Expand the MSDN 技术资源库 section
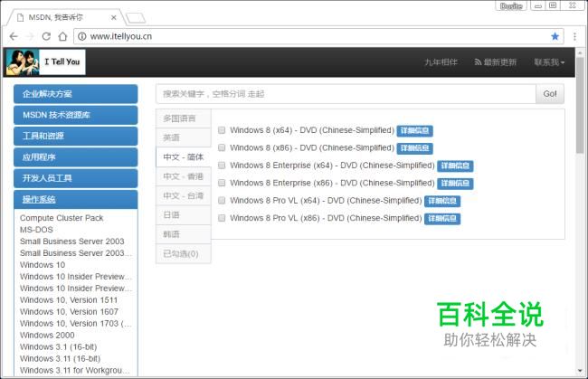 click(x=76, y=115)
